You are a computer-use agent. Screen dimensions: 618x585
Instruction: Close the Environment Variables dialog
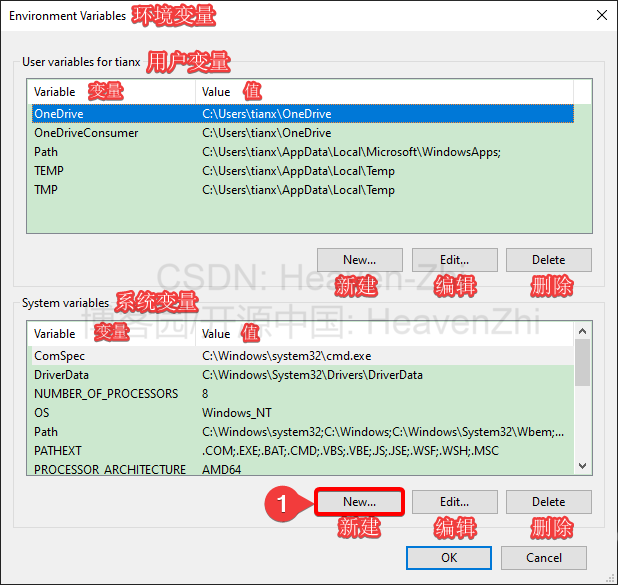[601, 15]
